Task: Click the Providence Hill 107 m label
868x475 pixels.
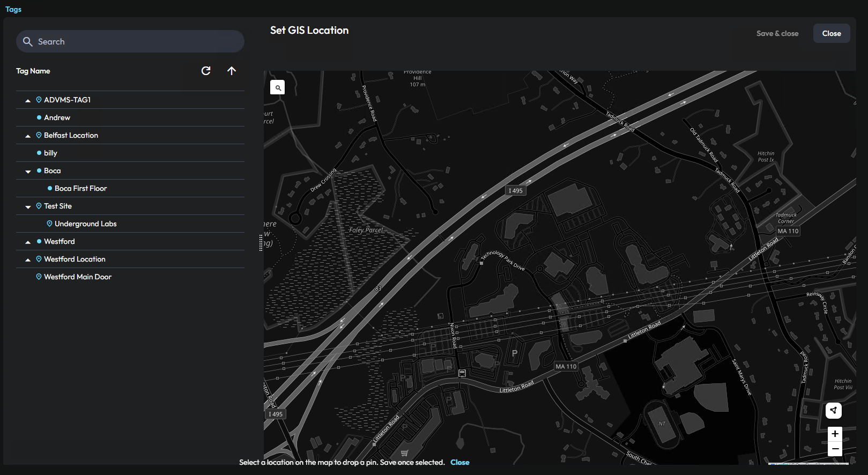Action: click(418, 78)
